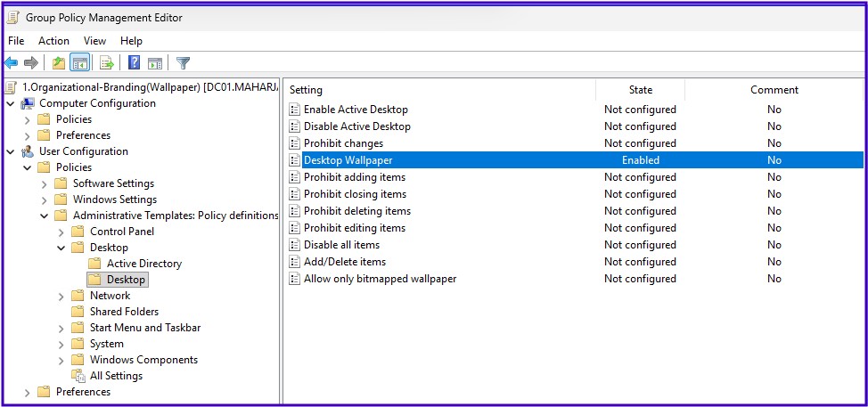Sort by the State column header
The image size is (868, 407).
(x=640, y=90)
